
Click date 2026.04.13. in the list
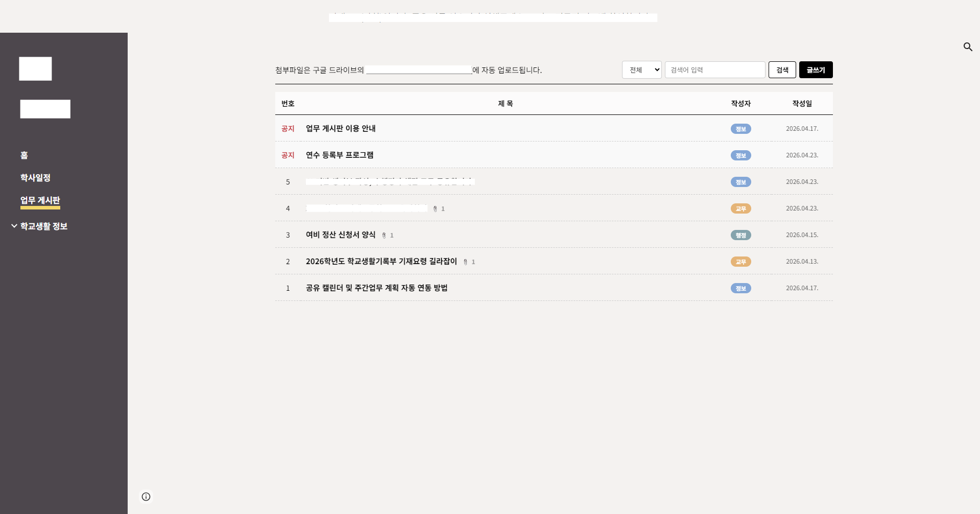click(802, 262)
